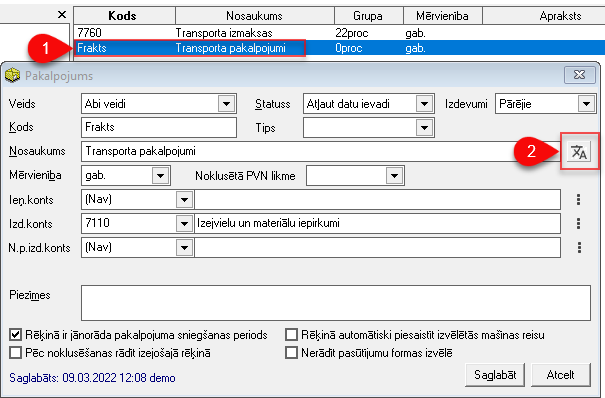Select the 'Transporta izmaksas' cell
605x398 pixels.
pyautogui.click(x=224, y=33)
